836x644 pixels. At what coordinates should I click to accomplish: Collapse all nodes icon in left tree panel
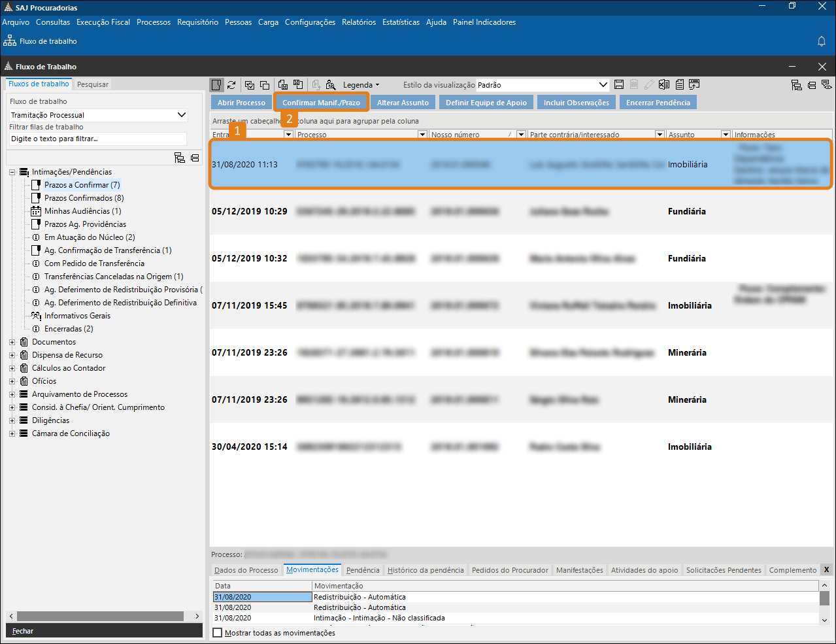point(195,158)
